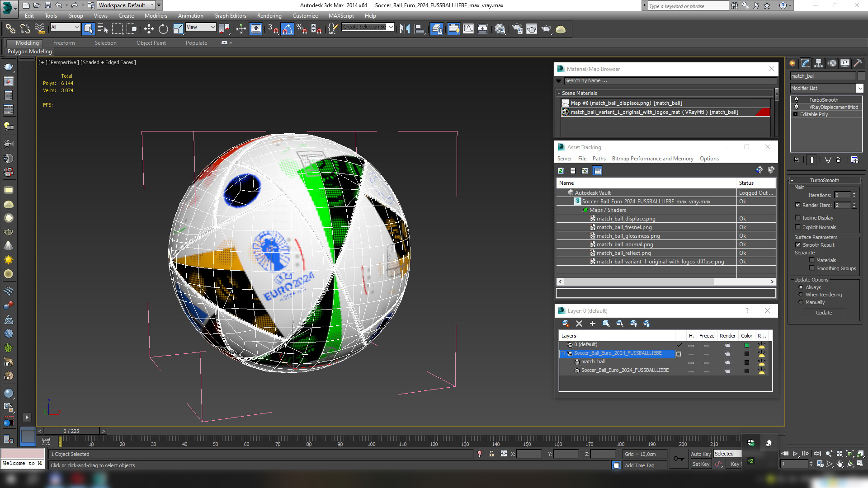Select the Select and Rotate tool
The height and width of the screenshot is (488, 868).
(x=163, y=29)
